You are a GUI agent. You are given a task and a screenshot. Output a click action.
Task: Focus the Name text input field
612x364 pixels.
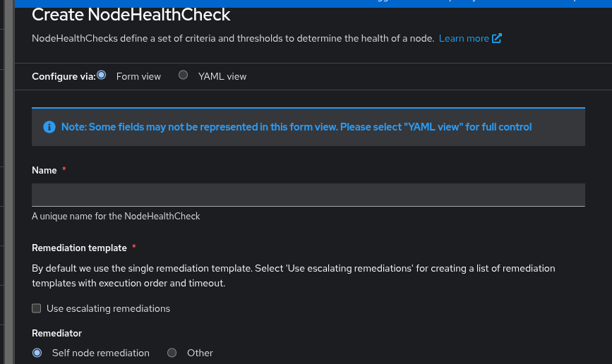pos(308,195)
